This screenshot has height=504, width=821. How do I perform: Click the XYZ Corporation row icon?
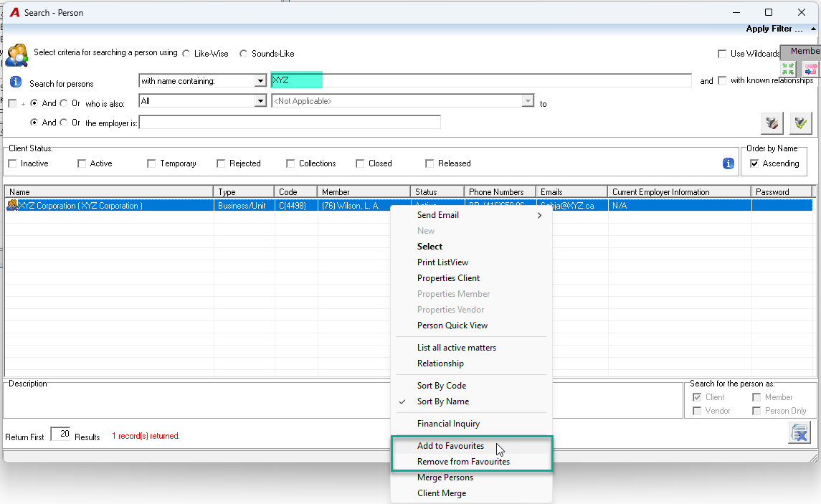coord(12,205)
